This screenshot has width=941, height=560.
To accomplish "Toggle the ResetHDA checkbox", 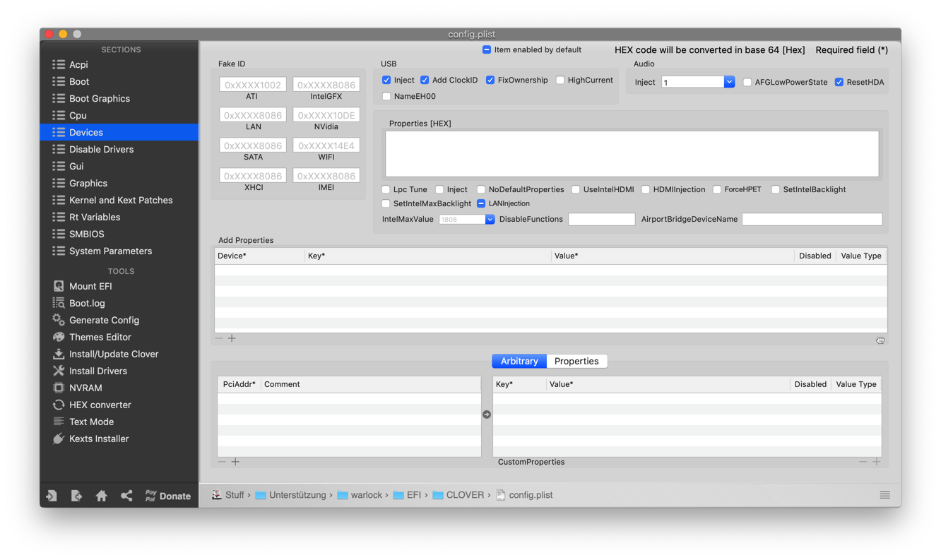I will click(839, 82).
